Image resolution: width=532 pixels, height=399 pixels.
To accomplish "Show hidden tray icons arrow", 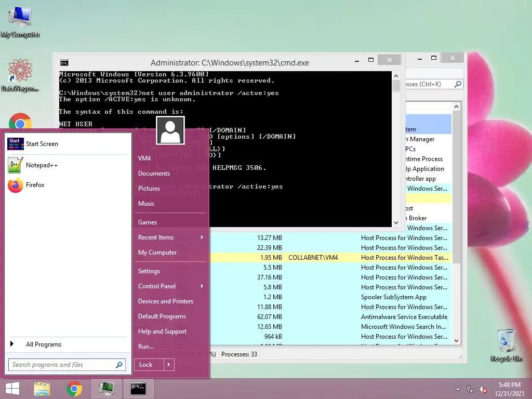I will 458,389.
